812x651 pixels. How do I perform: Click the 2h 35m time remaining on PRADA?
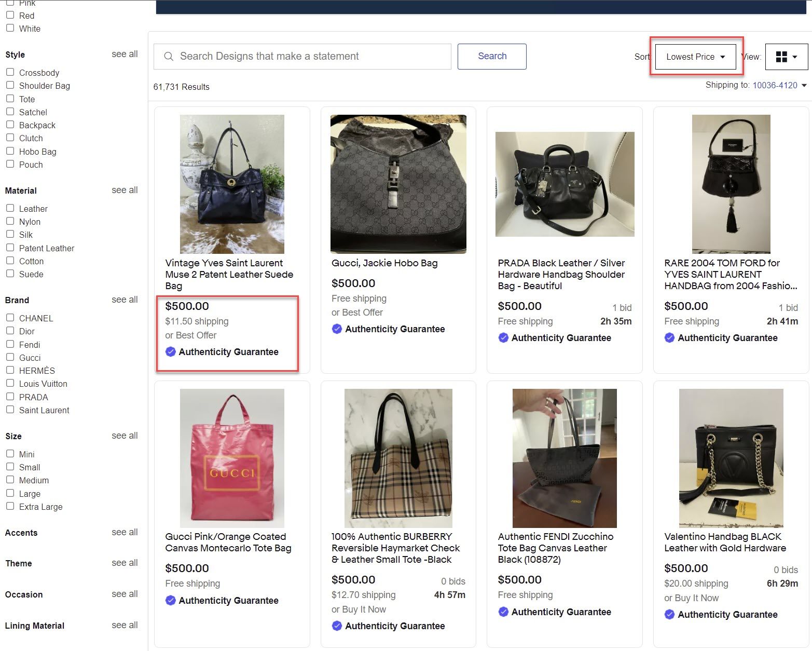click(x=616, y=321)
